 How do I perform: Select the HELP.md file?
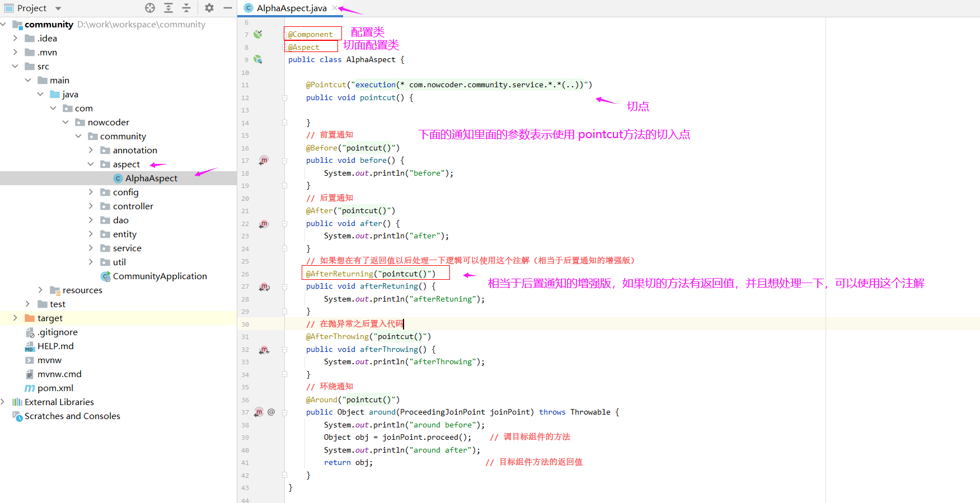coord(55,346)
